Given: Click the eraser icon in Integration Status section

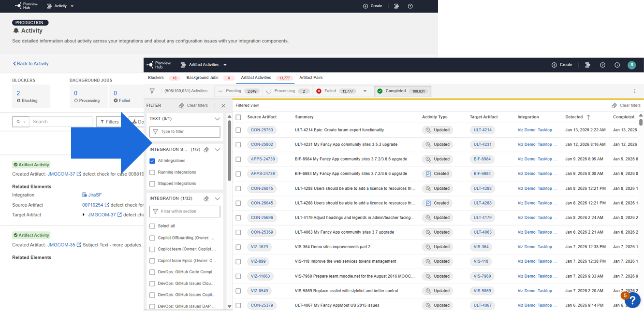Looking at the screenshot, I should tap(206, 150).
